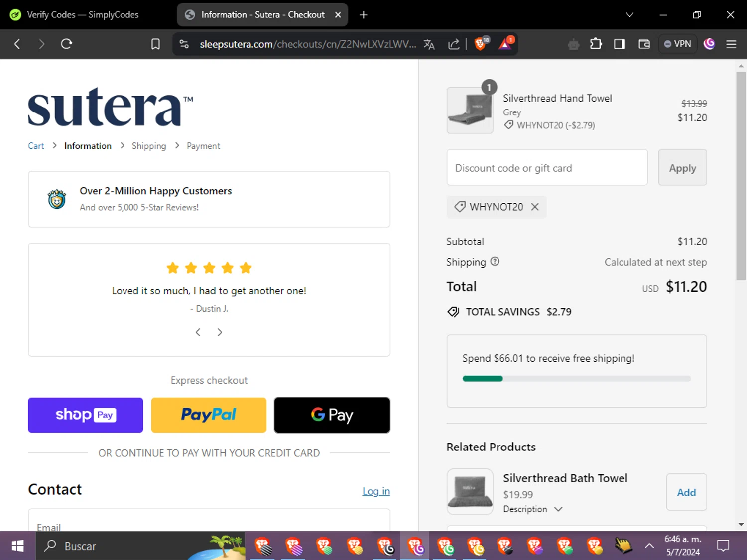
Task: Apply the discount code
Action: click(x=682, y=168)
